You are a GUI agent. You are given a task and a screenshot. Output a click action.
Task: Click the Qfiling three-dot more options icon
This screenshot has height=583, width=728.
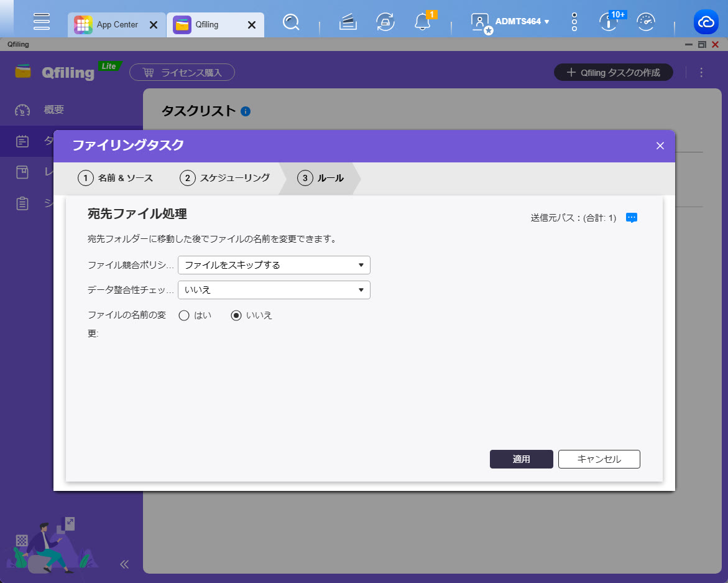tap(701, 73)
